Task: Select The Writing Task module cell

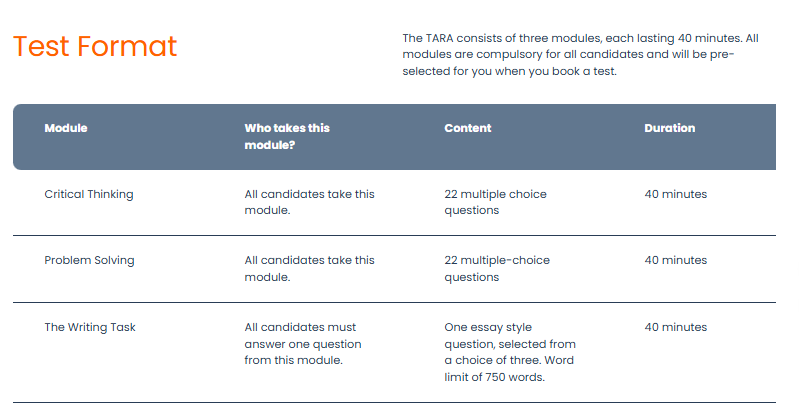Action: (89, 327)
